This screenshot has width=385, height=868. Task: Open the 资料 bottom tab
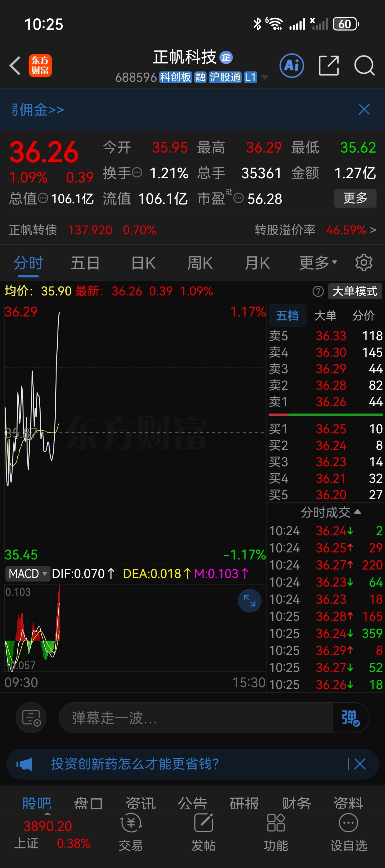point(348,803)
